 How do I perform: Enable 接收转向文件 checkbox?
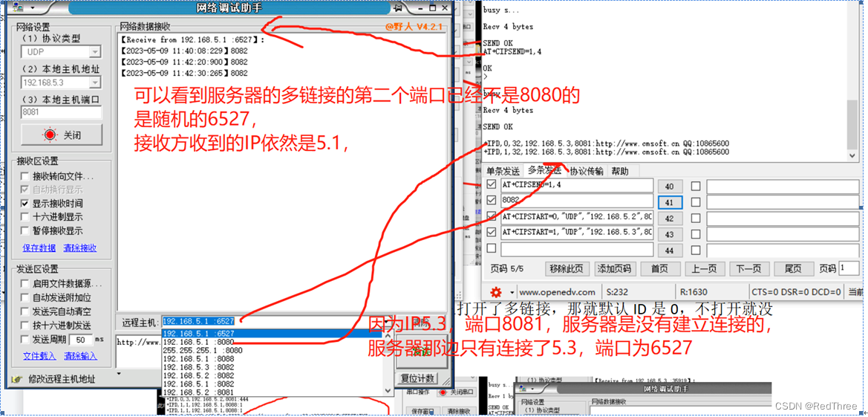tap(25, 176)
